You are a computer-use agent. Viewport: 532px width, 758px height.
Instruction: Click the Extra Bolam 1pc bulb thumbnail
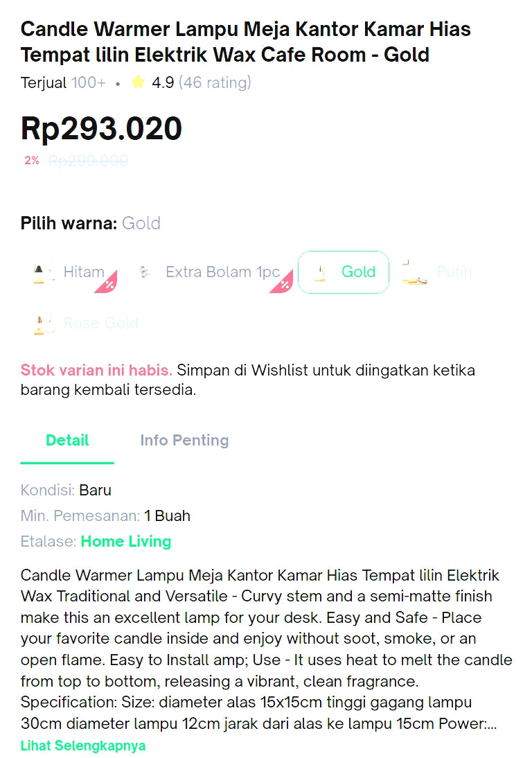[x=145, y=272]
